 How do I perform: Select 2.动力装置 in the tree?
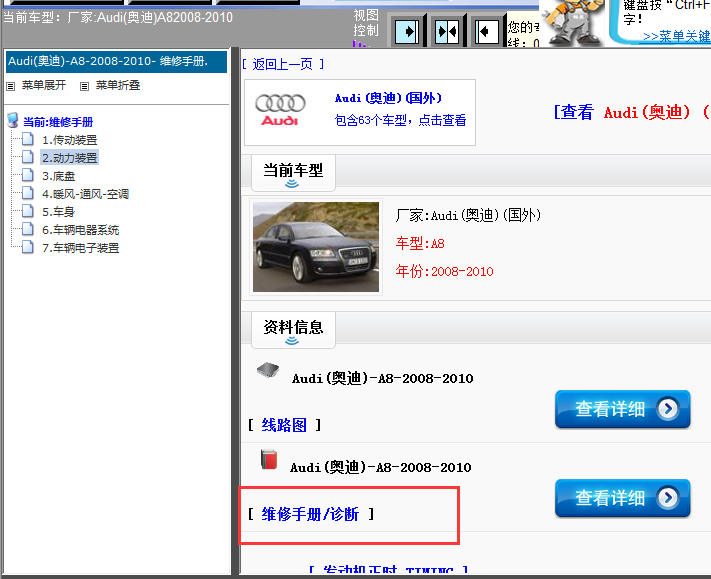pos(69,158)
